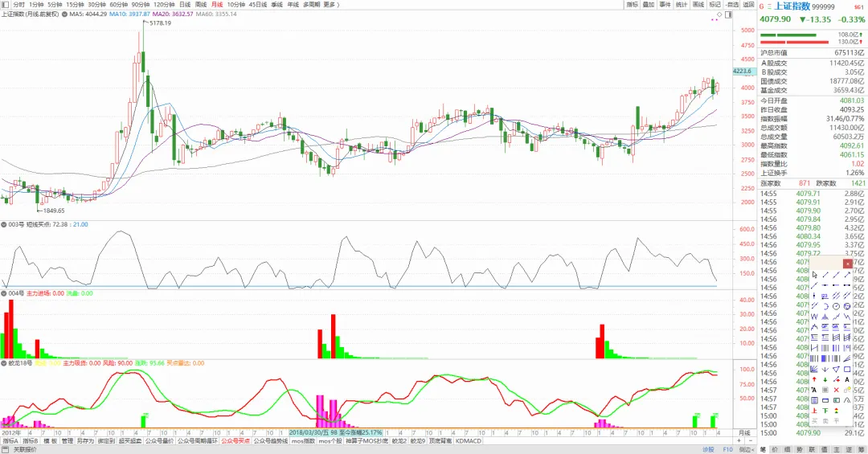This screenshot has height=454, width=868.
Task: Select the 1分钟 period
Action: 36,5
